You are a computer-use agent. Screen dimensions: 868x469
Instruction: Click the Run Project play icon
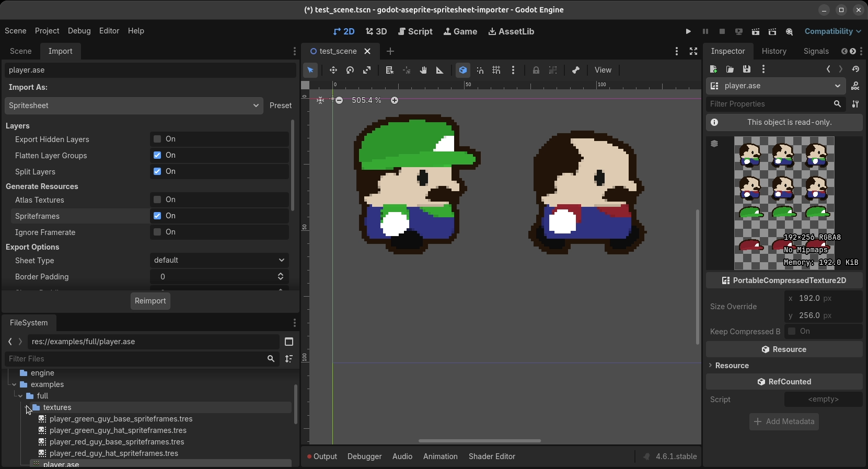click(x=688, y=31)
